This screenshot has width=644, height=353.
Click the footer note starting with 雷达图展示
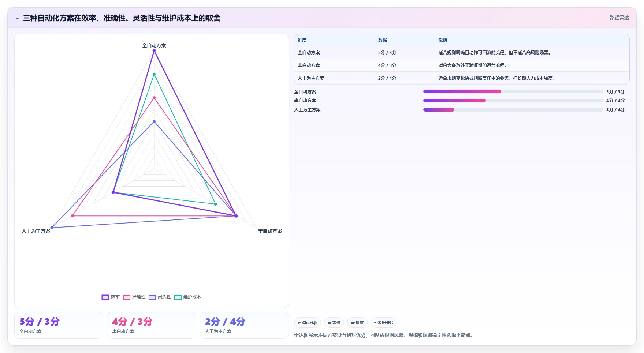384,335
